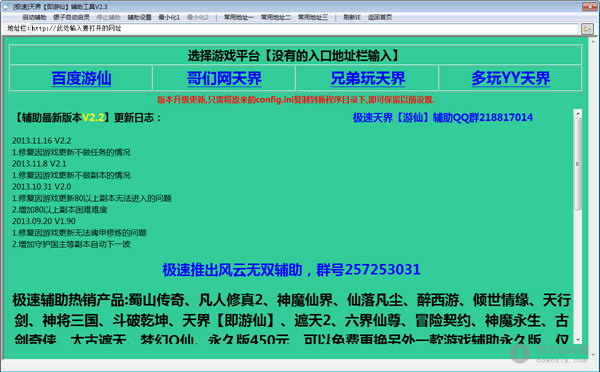Close the 辅助工具V2.3 window
This screenshot has width=600, height=372.
(x=589, y=7)
